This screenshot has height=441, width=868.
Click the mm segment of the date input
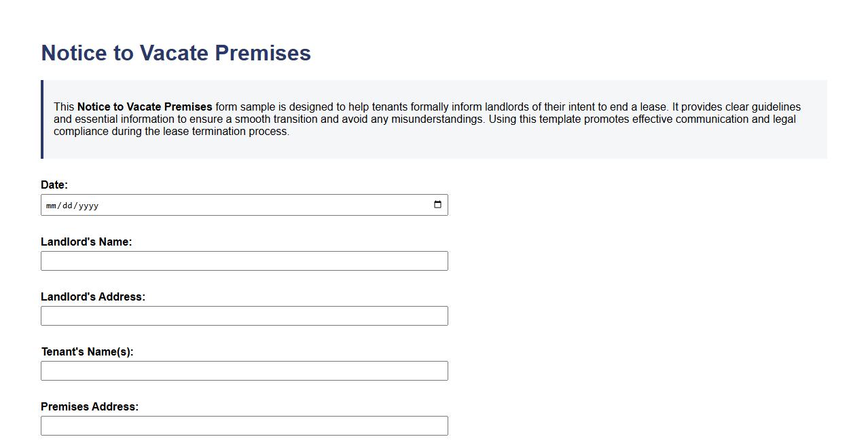tap(50, 205)
